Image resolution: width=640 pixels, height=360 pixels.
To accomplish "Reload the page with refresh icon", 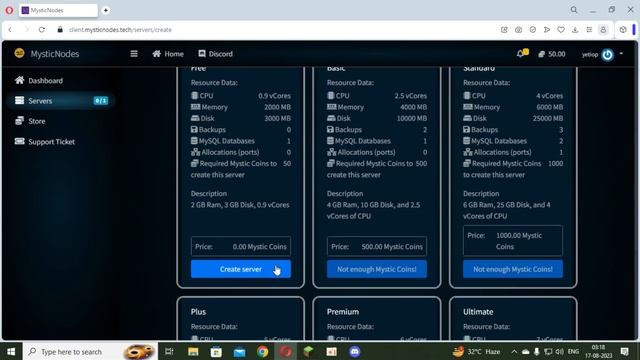I will click(42, 30).
